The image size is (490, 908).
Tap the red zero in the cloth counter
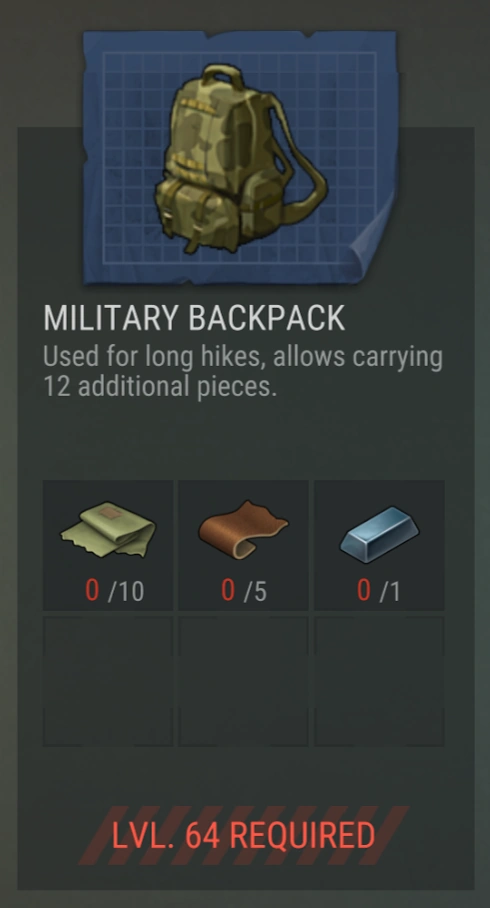point(92,591)
